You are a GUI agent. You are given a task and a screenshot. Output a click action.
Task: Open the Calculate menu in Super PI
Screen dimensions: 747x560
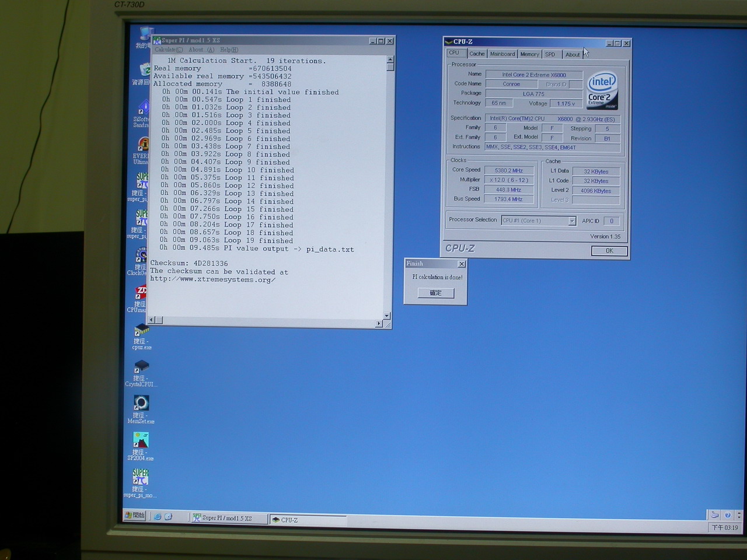coord(169,50)
